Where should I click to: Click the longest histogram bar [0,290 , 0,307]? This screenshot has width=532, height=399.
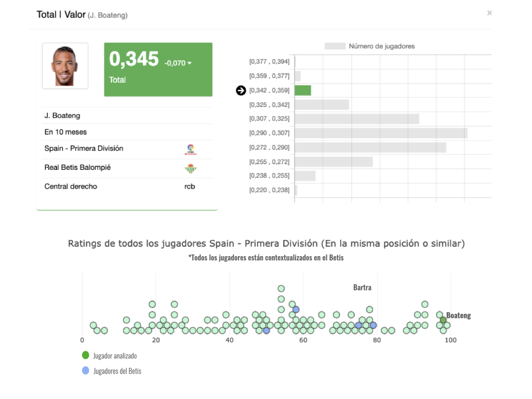point(381,133)
